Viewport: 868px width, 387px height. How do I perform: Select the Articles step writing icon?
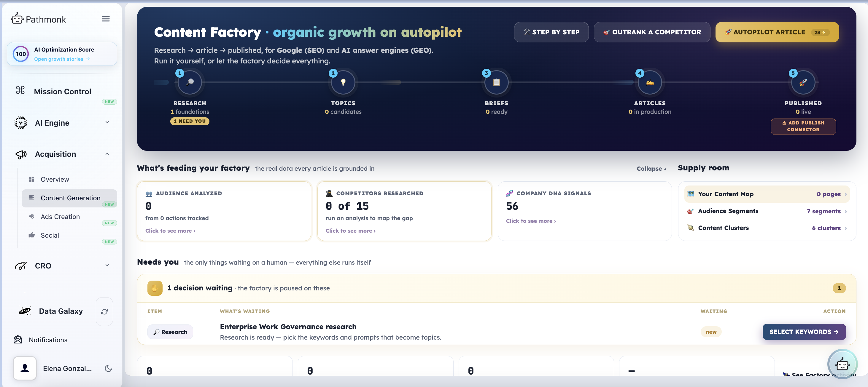tap(650, 82)
